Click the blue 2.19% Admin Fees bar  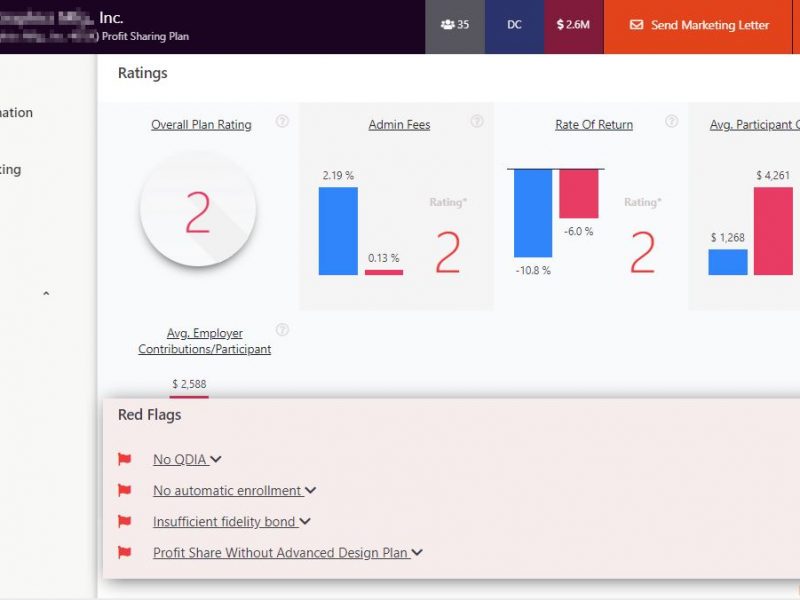[x=338, y=231]
